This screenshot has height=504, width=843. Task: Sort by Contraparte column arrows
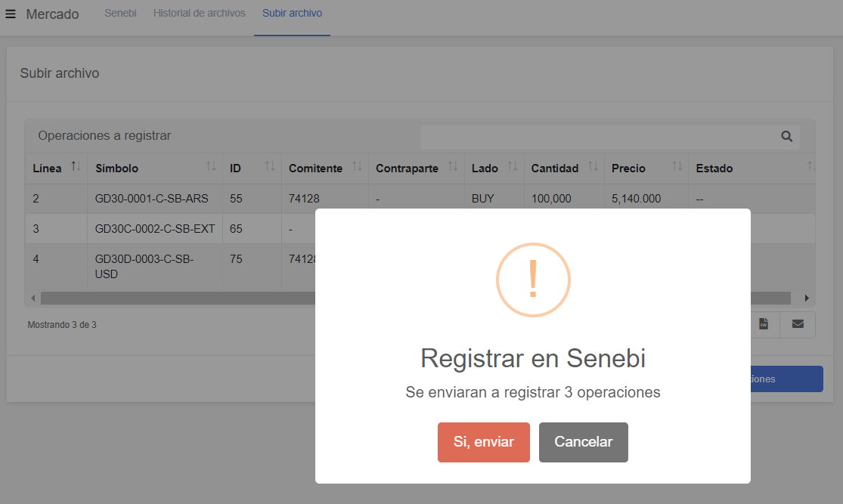453,166
